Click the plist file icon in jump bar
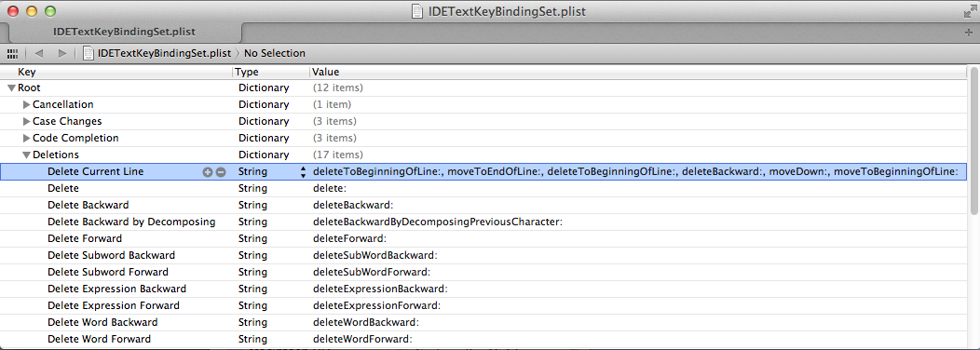This screenshot has height=350, width=980. 88,54
